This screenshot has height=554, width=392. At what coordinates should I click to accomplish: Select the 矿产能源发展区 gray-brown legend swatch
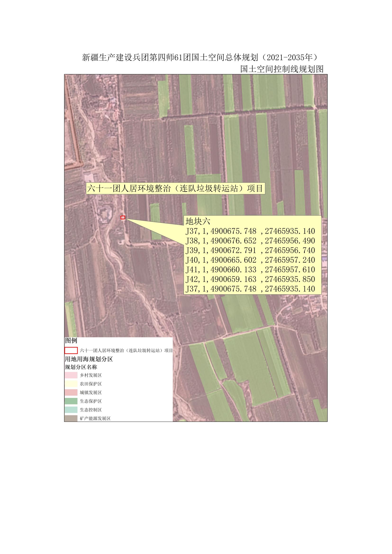tap(71, 418)
